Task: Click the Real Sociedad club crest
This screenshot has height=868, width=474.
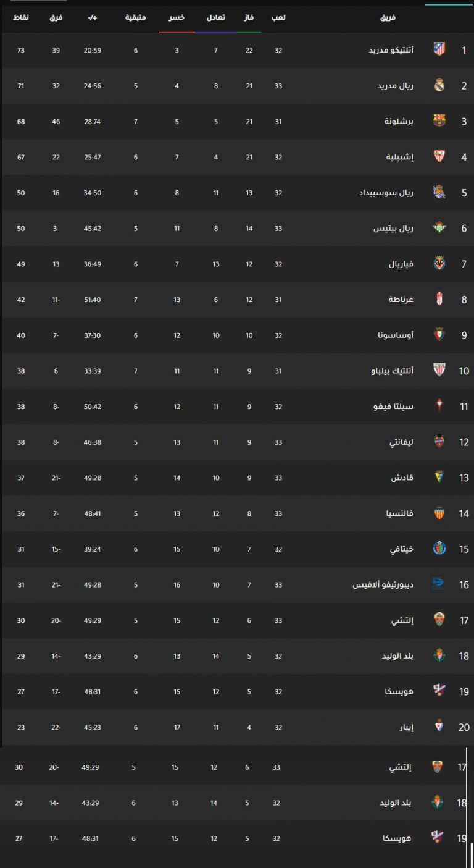Action: [x=439, y=192]
